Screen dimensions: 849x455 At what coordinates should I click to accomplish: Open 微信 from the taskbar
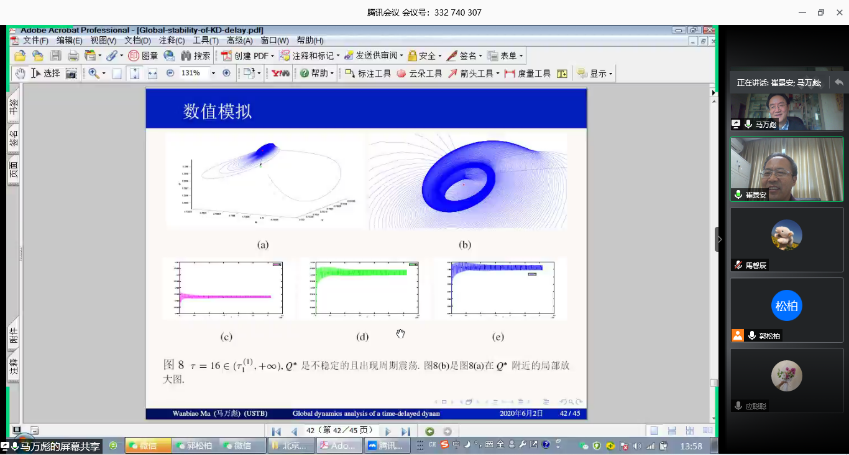[x=147, y=445]
